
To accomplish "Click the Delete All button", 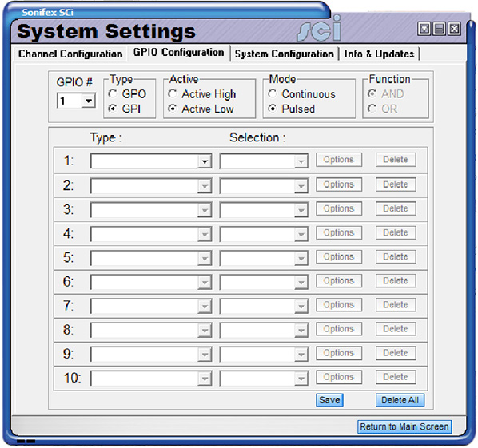I will [400, 400].
